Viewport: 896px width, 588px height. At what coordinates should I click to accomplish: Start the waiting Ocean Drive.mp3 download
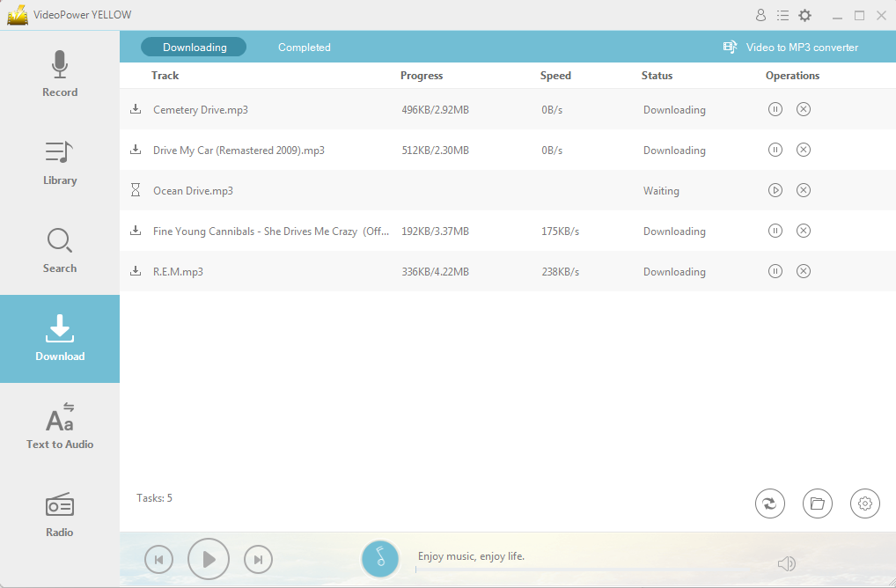pyautogui.click(x=775, y=190)
